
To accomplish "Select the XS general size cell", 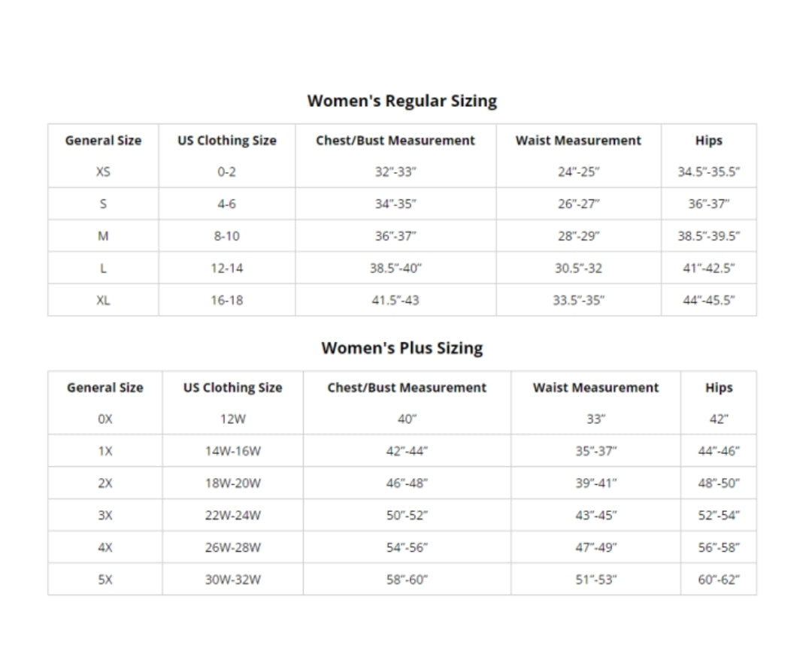I will click(x=103, y=171).
